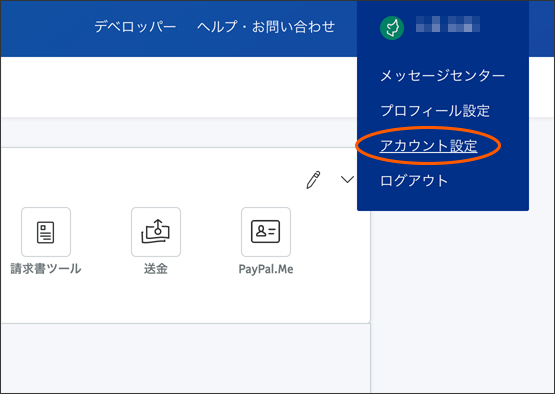The image size is (555, 394).
Task: Open the PayPal.Me card icon tile
Action: 266,232
